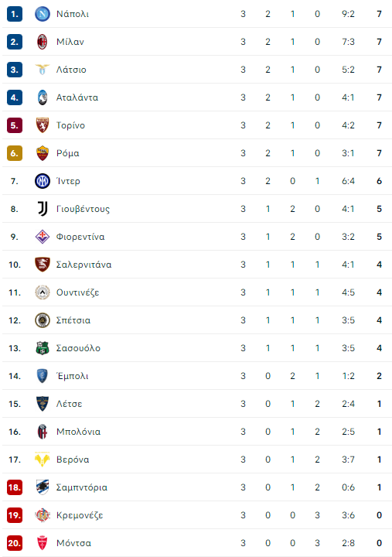Viewport: 392px width, 557px height.
Task: Open the Σαλερνιτάνα team link
Action: pyautogui.click(x=84, y=265)
